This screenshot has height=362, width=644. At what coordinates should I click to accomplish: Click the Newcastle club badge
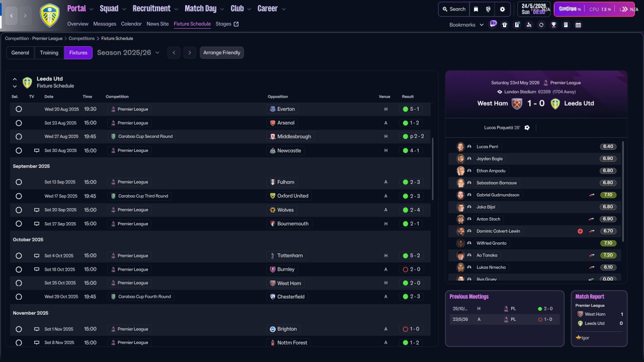[x=273, y=150]
